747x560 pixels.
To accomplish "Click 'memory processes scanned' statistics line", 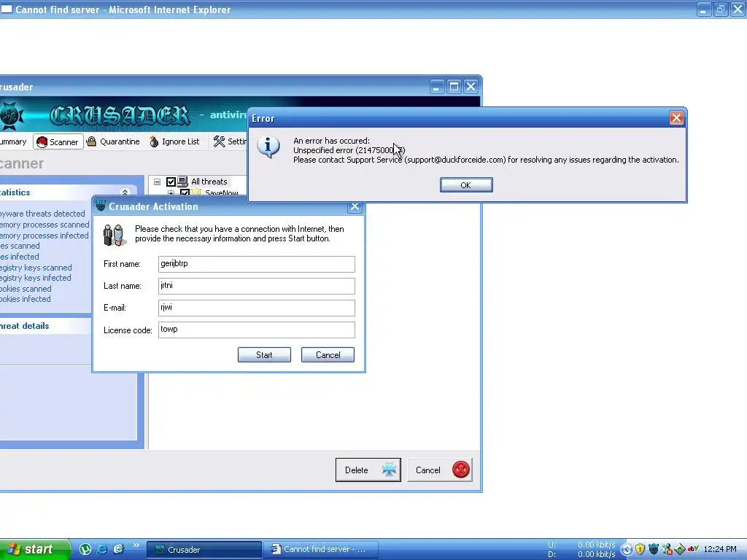I will point(44,225).
